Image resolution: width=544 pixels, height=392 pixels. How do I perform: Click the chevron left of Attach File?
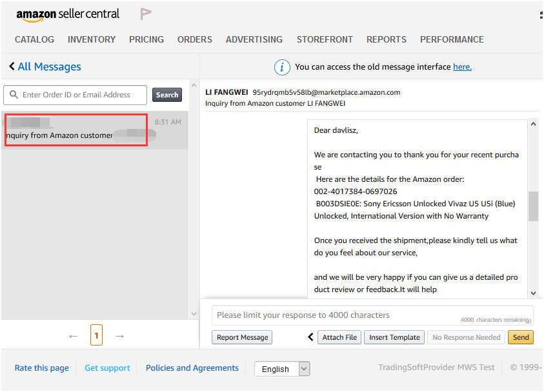point(310,337)
